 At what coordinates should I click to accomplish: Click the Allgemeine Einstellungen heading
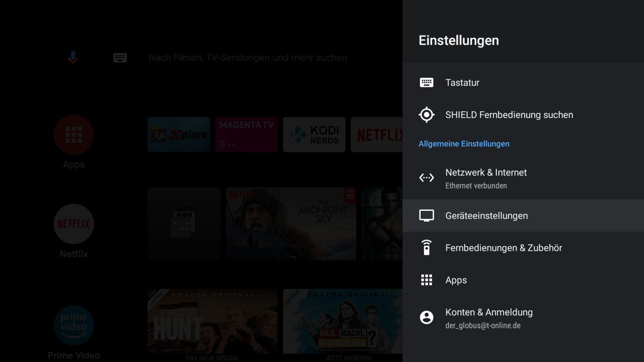pyautogui.click(x=464, y=144)
